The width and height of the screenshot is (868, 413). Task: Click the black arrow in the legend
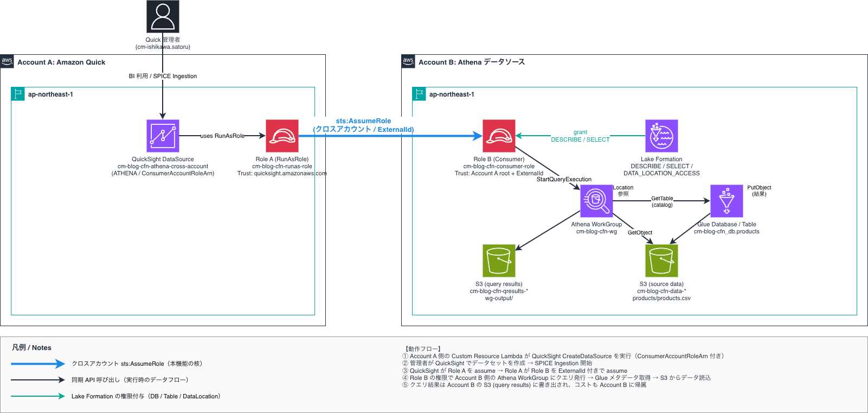tap(38, 380)
